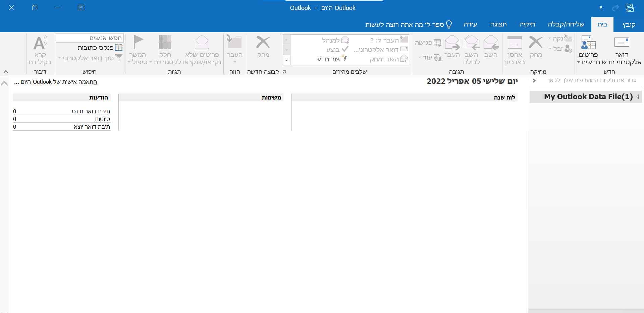Screen dimensions: 644x313
Task: Open סנן דואר אלקטרוני filter dropdown
Action: pos(90,58)
